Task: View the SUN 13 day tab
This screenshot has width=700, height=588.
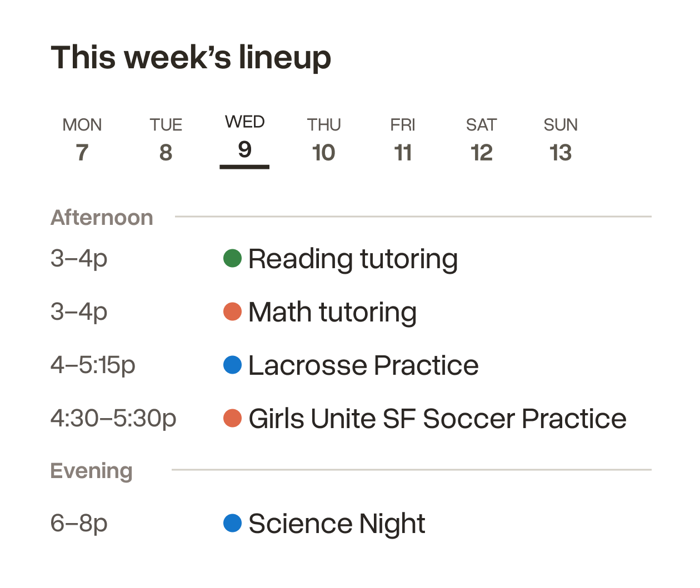Action: 561,139
